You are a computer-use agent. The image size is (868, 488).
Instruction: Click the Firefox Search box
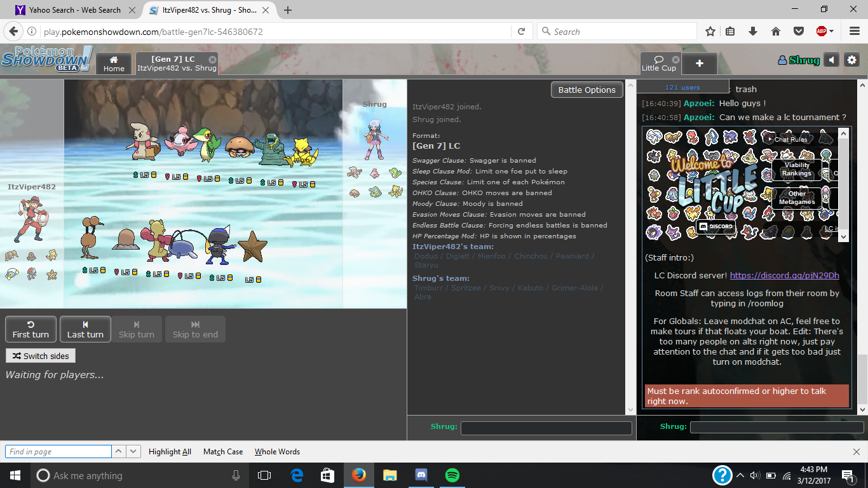click(616, 32)
